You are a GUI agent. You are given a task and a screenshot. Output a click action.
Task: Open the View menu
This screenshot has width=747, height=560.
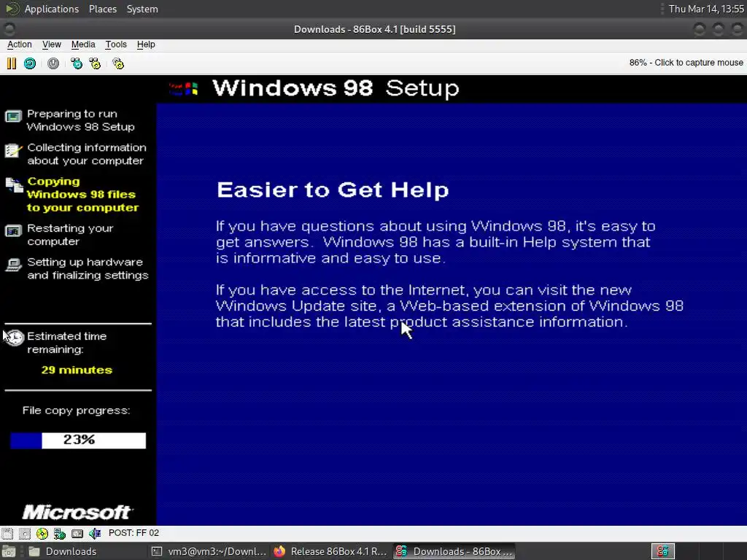52,44
